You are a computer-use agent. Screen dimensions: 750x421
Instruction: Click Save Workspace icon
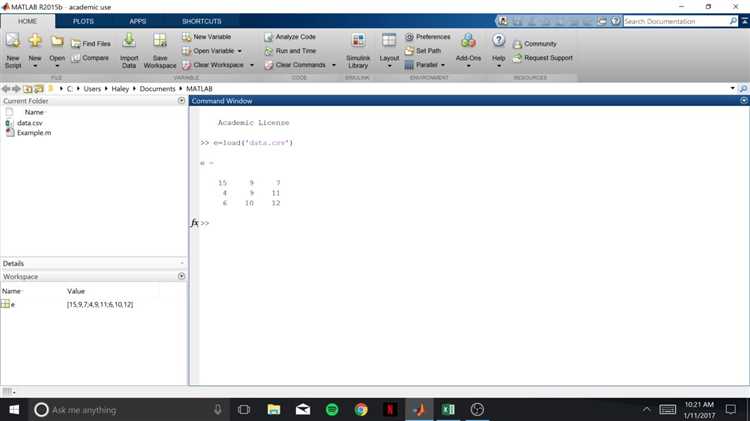click(x=160, y=41)
